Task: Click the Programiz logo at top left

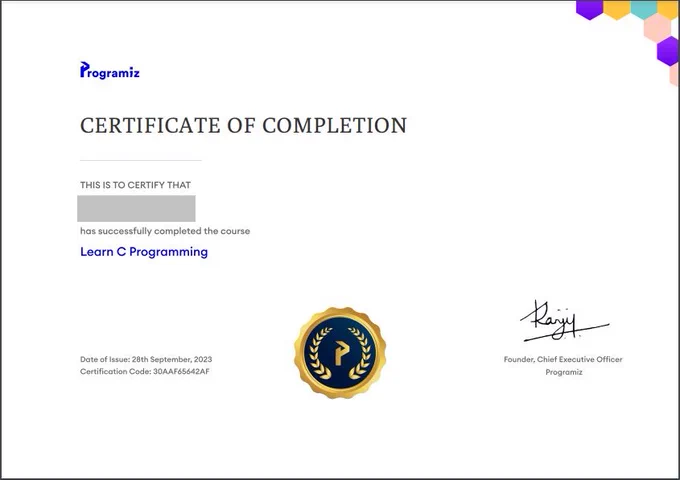Action: (x=110, y=71)
